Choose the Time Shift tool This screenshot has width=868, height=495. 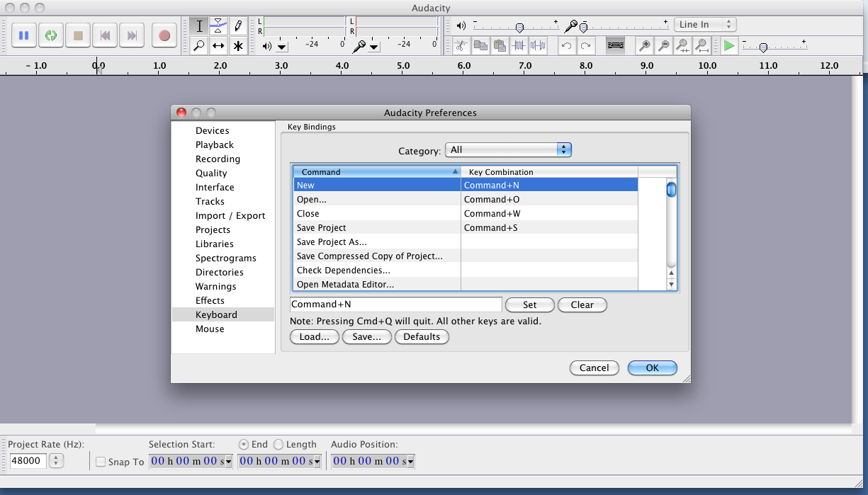coord(219,46)
